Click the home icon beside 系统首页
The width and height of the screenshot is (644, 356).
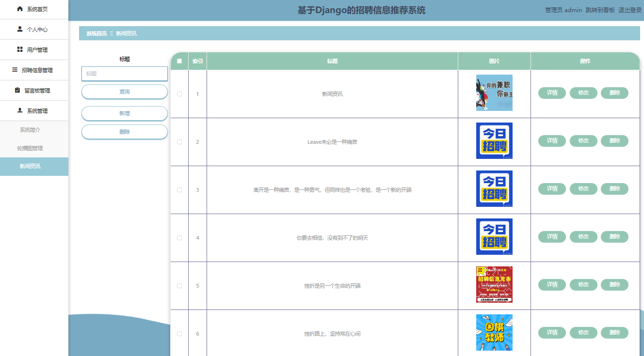(x=20, y=9)
